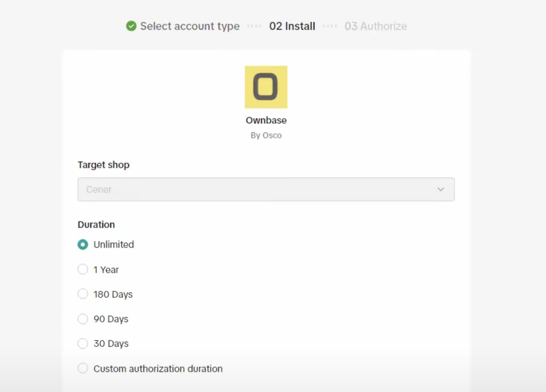Viewport: 546px width, 392px height.
Task: Click the 03 Authorize step
Action: point(376,26)
